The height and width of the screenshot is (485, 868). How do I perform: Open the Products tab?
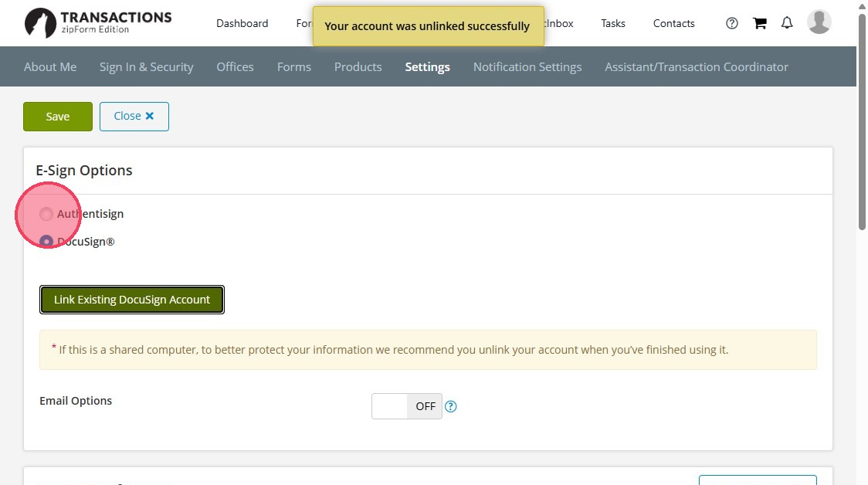point(358,67)
